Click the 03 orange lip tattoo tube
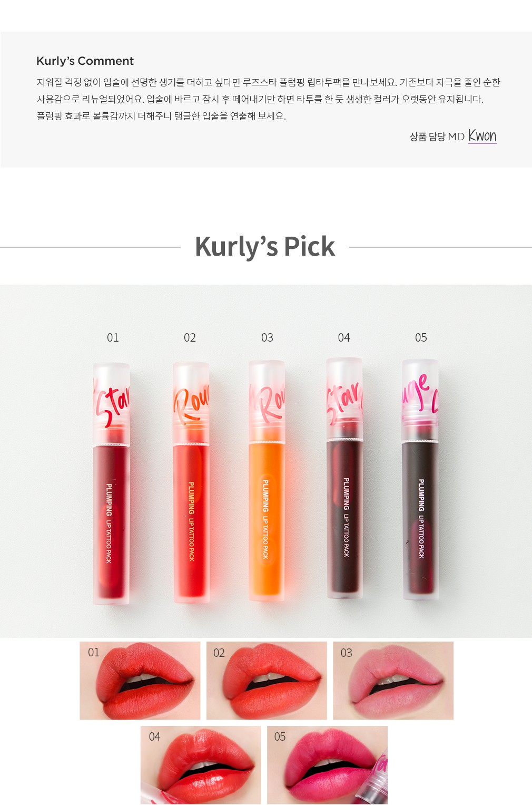The width and height of the screenshot is (532, 805). [x=267, y=481]
